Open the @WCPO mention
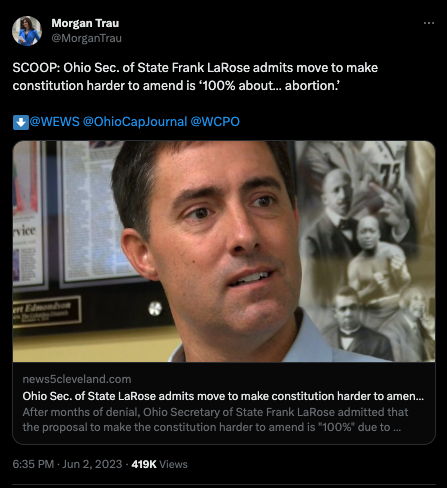 point(215,122)
